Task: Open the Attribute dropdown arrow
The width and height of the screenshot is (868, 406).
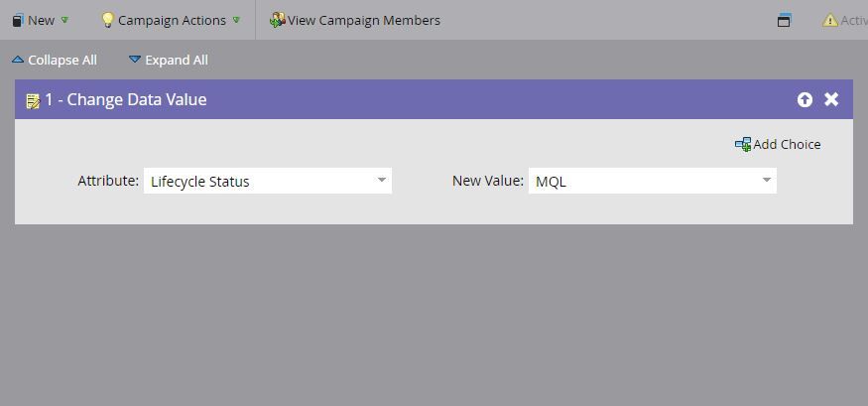Action: pos(381,181)
